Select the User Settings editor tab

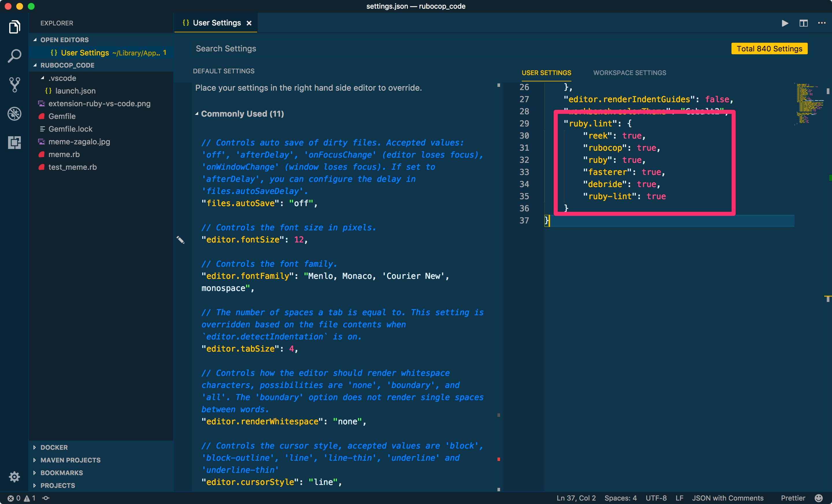[x=216, y=23]
